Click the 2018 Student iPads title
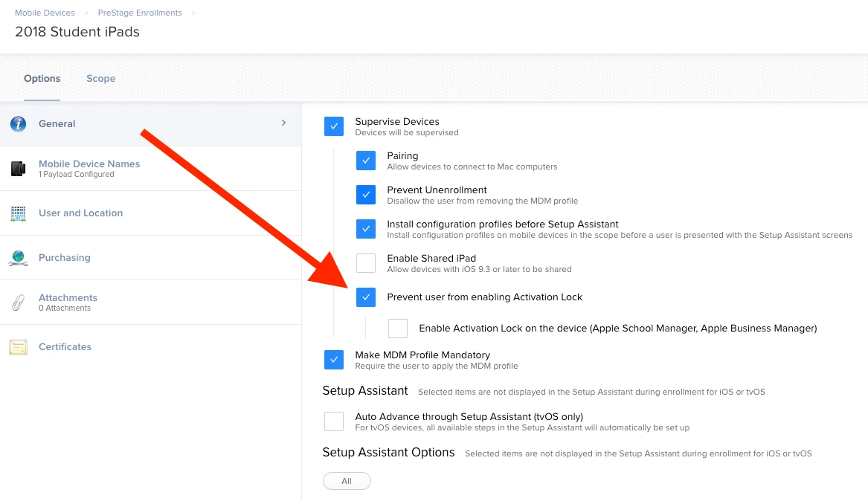Screen dimensions: 868x501 pyautogui.click(x=77, y=32)
